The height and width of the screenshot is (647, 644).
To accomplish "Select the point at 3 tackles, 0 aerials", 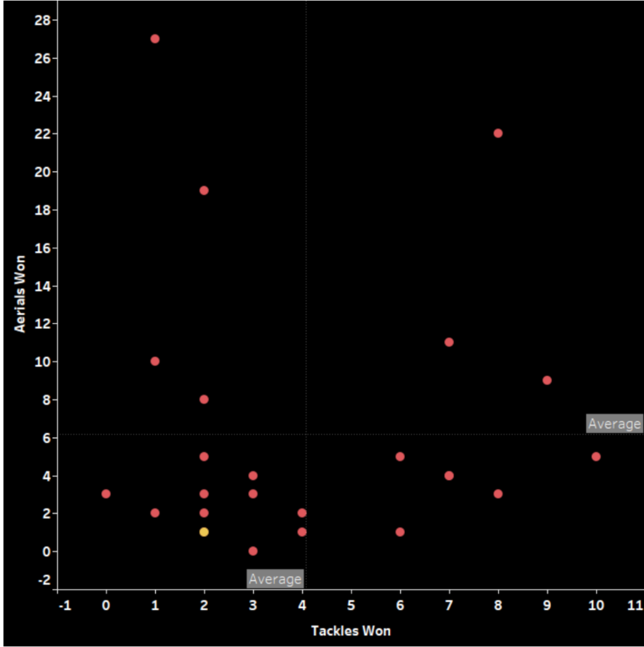I will (253, 551).
